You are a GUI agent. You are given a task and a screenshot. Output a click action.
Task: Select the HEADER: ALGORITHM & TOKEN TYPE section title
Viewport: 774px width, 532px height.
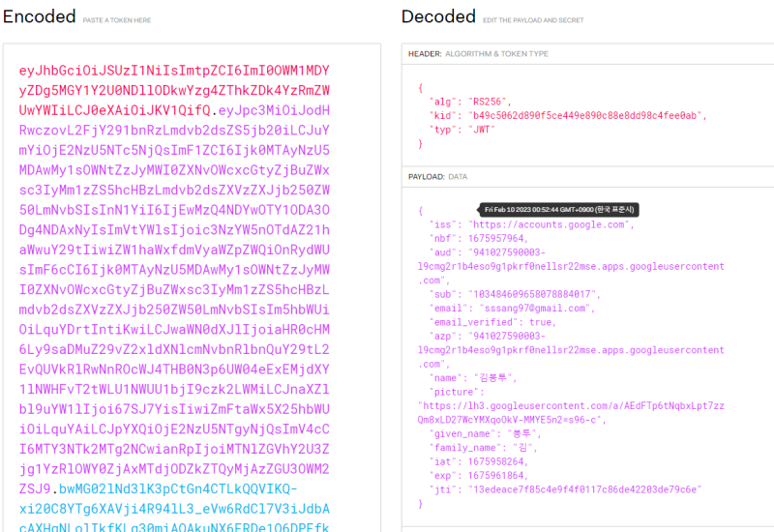tap(478, 54)
